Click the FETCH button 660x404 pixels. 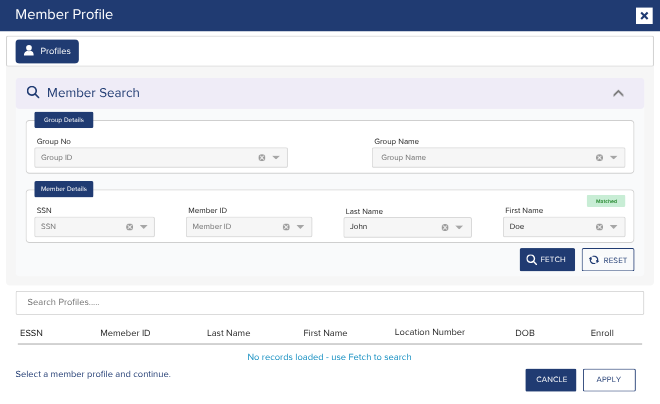click(x=547, y=259)
